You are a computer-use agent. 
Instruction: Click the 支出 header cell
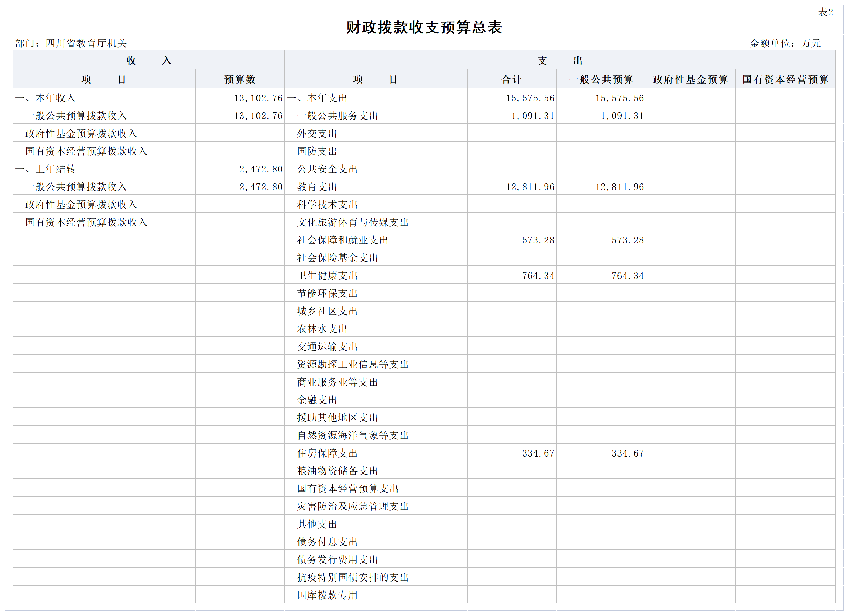coord(560,60)
